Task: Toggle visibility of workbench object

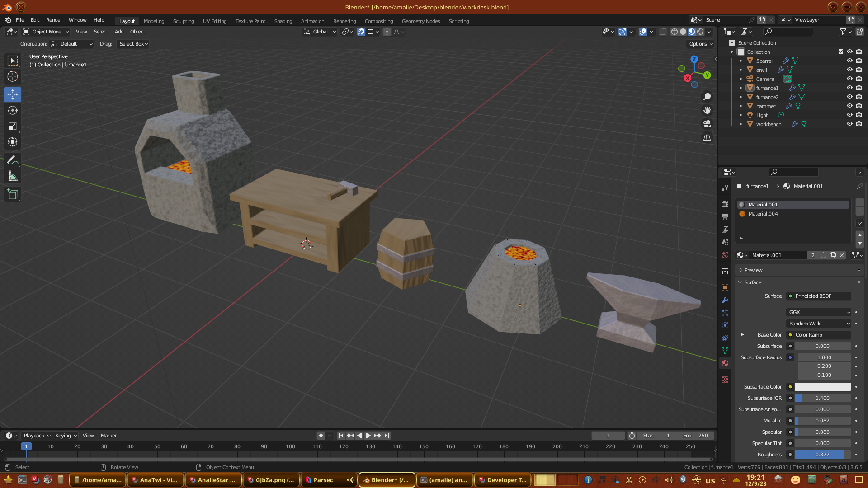Action: (849, 124)
